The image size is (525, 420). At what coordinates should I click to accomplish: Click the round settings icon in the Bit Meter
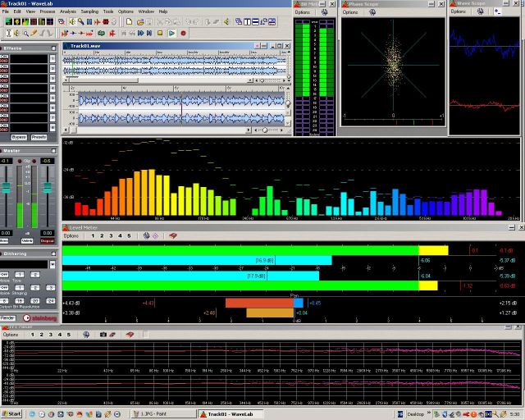pyautogui.click(x=325, y=12)
